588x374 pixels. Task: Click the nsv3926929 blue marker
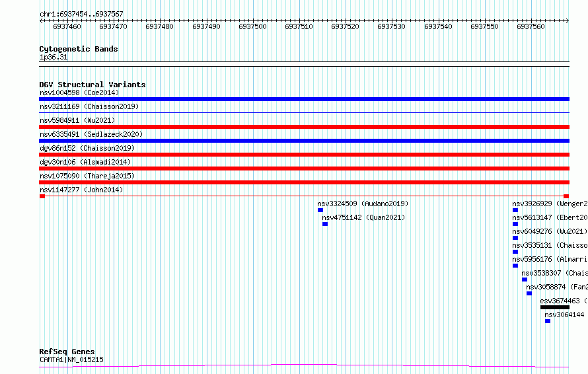click(515, 210)
